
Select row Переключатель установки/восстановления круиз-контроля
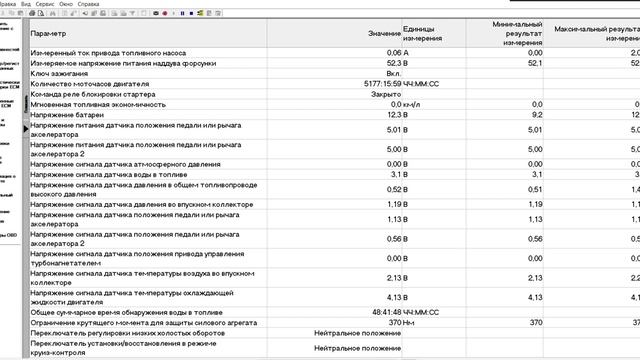pyautogui.click(x=335, y=348)
